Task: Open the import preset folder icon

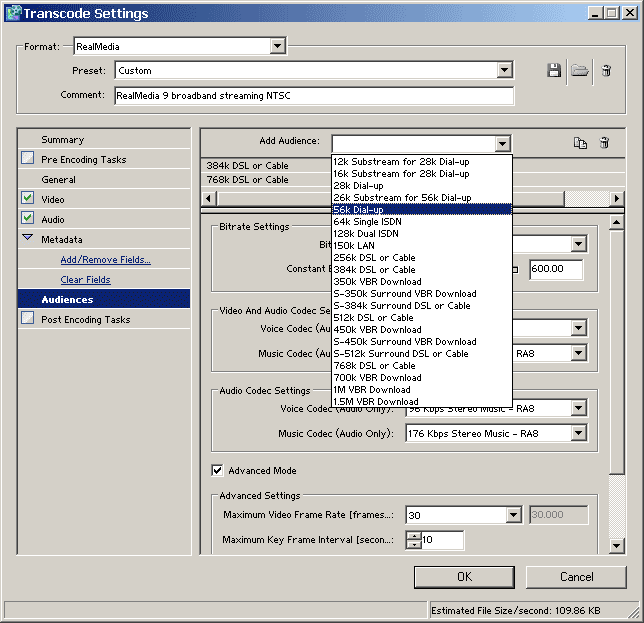Action: [580, 71]
